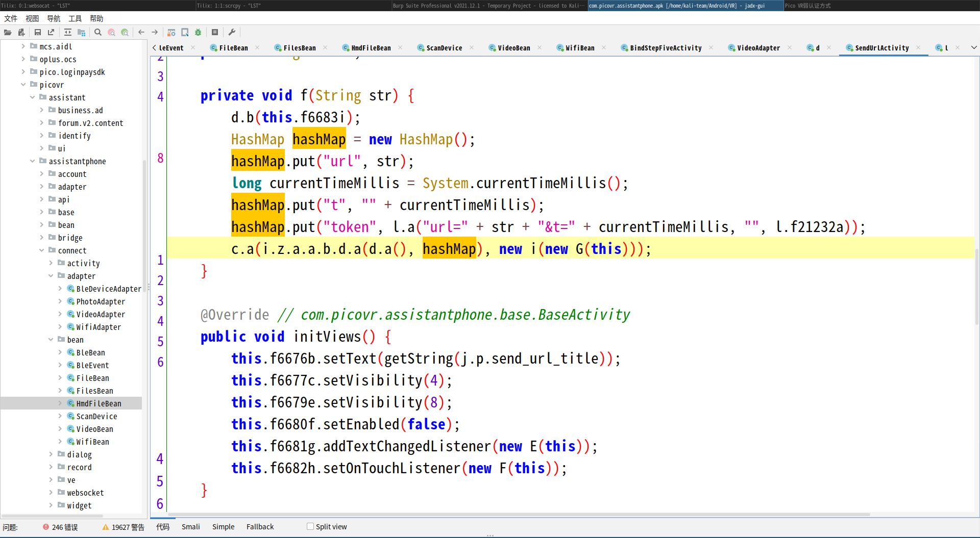This screenshot has height=538, width=980.
Task: Toggle Sync with editor icon
Action: pyautogui.click(x=68, y=32)
